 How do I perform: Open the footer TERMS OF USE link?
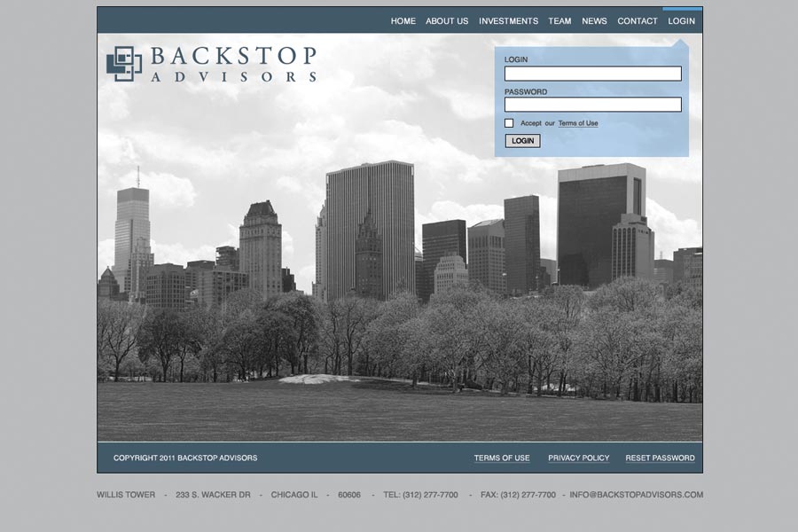(x=502, y=458)
